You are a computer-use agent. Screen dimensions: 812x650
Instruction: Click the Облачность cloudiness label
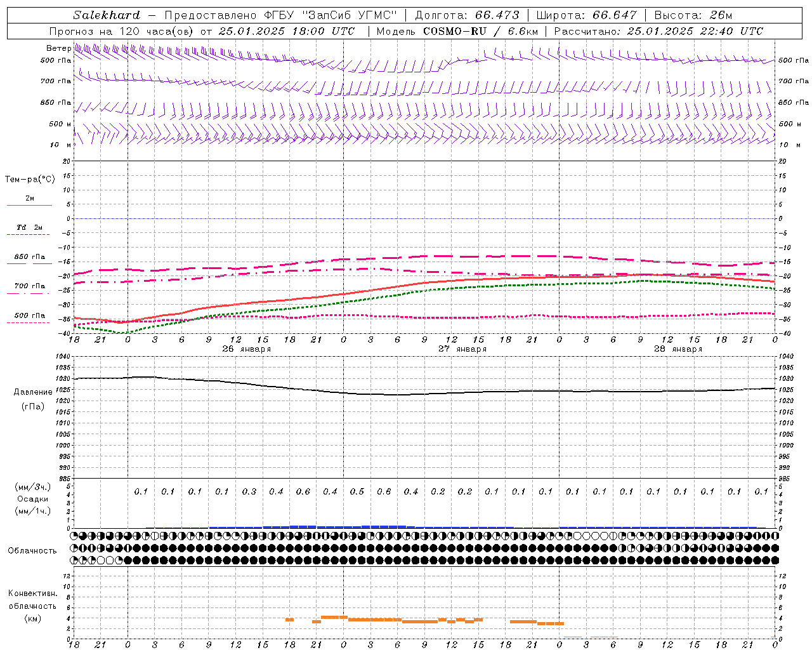[32, 551]
